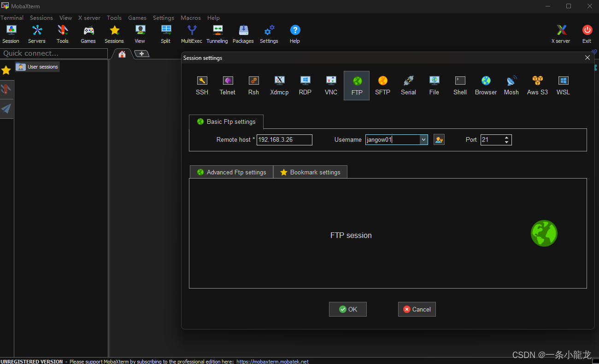Switch to Basic Ftp settings tab
The height and width of the screenshot is (364, 599).
[x=226, y=121]
